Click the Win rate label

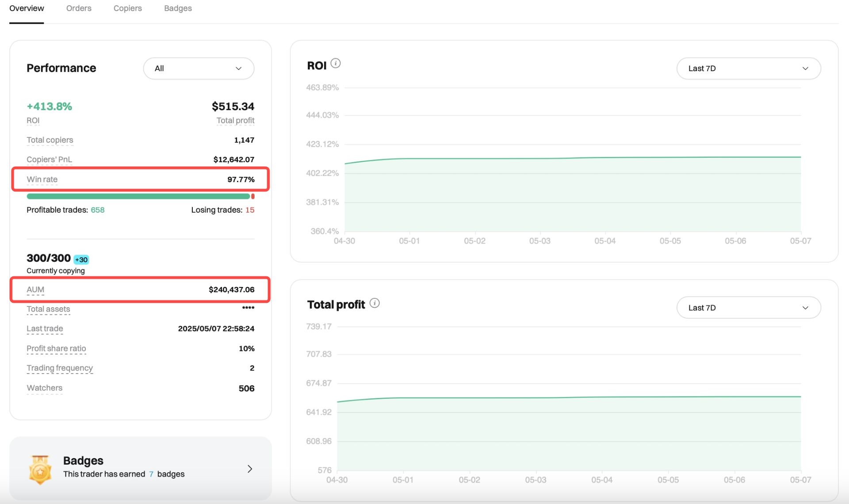tap(42, 179)
